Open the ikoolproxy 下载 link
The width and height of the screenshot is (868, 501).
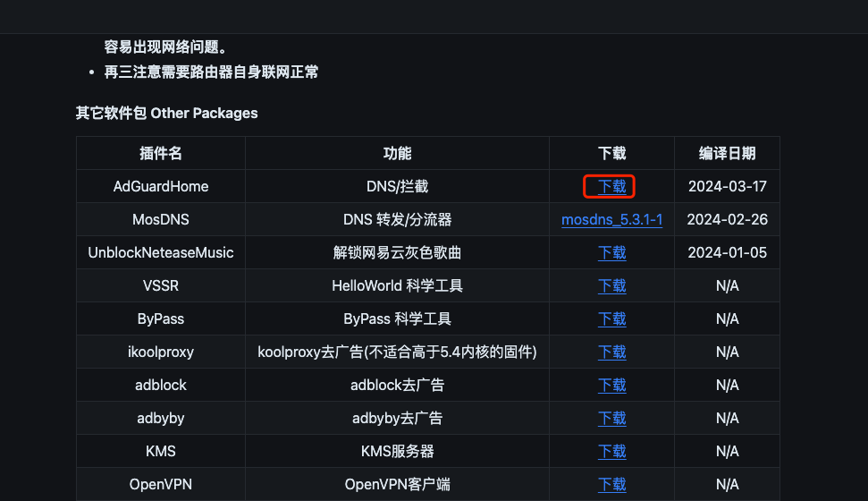click(611, 352)
